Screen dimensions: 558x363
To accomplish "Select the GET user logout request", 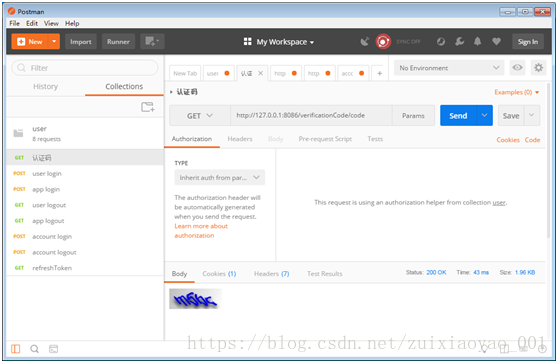I will pos(85,205).
